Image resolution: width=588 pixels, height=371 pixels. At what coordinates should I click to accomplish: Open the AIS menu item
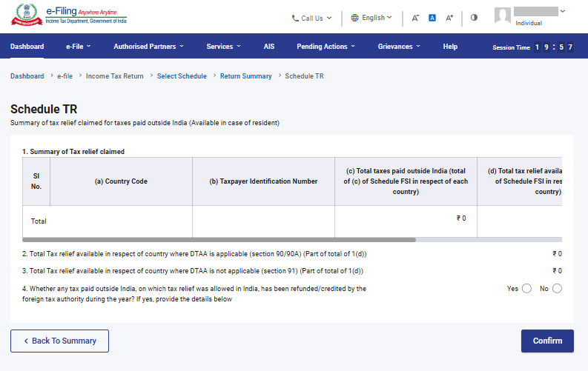(269, 47)
